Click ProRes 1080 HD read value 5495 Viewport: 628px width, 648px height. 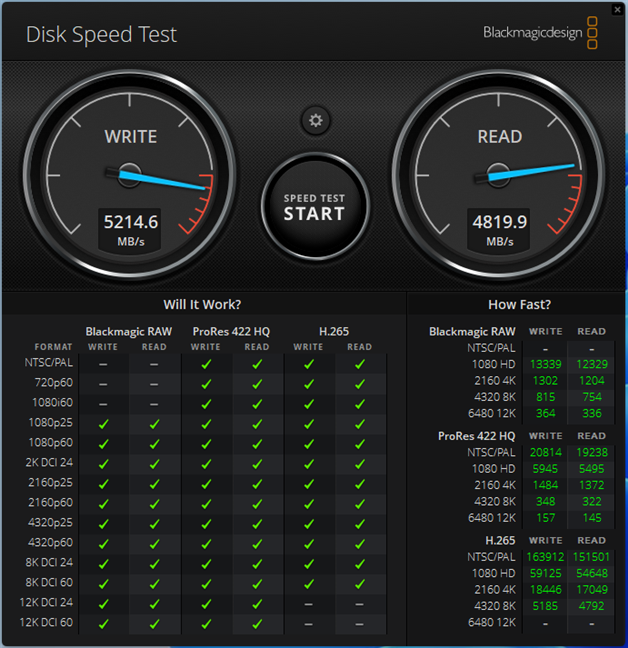click(592, 469)
